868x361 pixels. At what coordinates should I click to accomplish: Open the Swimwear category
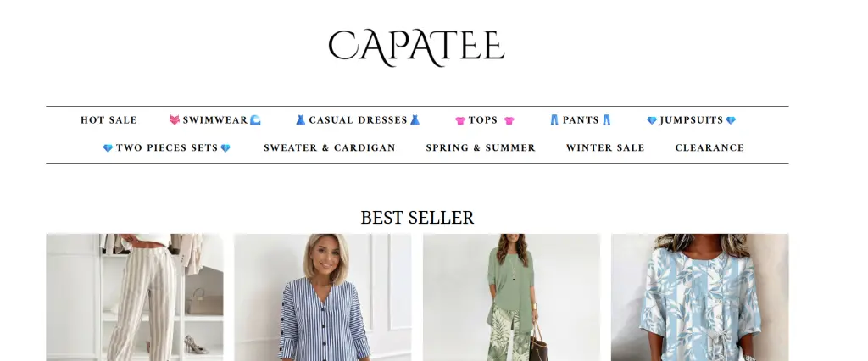tap(214, 120)
